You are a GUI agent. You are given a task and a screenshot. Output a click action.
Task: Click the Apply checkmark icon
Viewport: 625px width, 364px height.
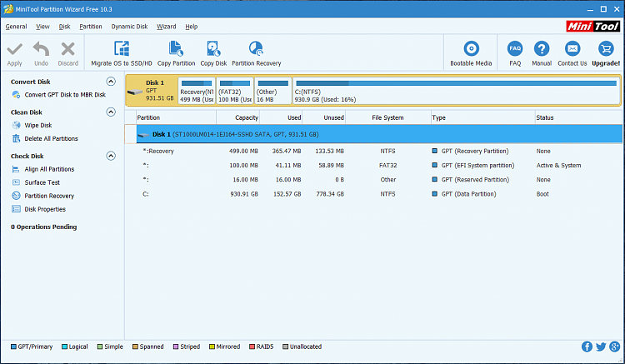(14, 49)
